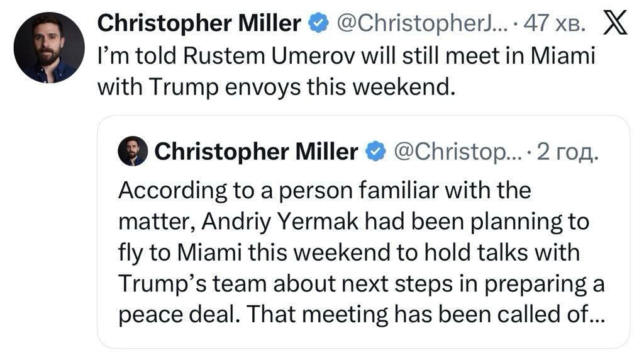The height and width of the screenshot is (355, 644).
Task: Click "I'm told" at the main post start
Action: click(x=135, y=56)
